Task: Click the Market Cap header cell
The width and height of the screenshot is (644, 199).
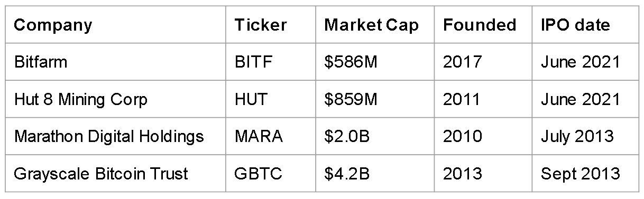Action: (375, 25)
